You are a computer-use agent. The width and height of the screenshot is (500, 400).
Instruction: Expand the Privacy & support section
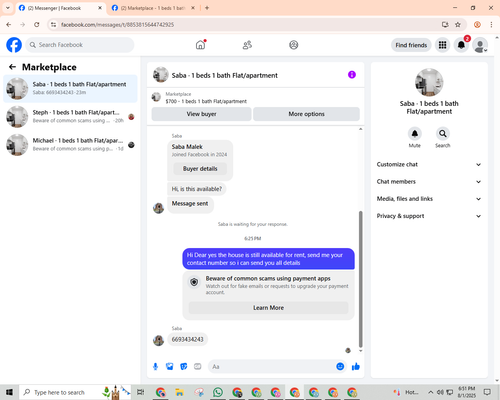click(x=429, y=216)
